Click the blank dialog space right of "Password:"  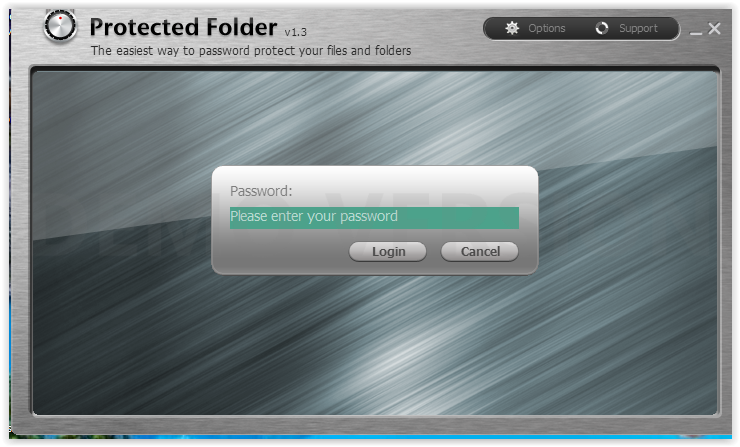coord(406,191)
